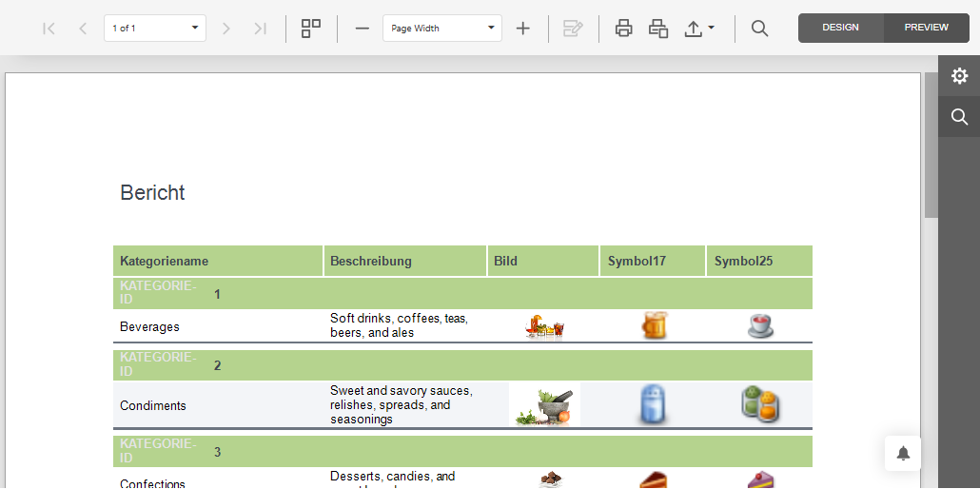Click the toolbar search magnifier
This screenshot has height=489, width=980.
[759, 29]
